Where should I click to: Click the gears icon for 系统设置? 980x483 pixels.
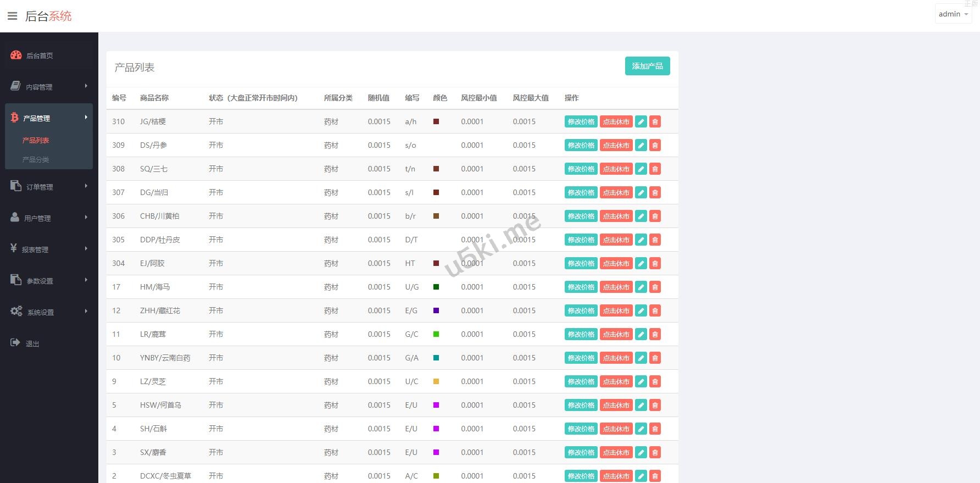(16, 311)
